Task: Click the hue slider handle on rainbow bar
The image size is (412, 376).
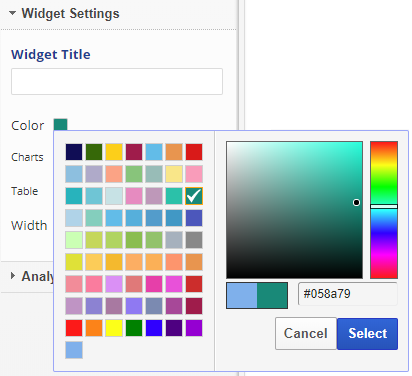Action: [384, 207]
